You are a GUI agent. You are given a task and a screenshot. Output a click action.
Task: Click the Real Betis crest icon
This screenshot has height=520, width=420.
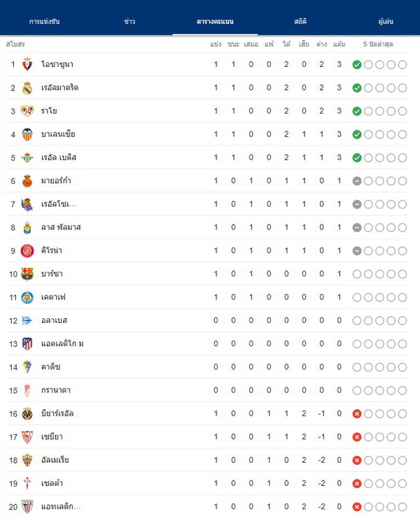point(27,158)
